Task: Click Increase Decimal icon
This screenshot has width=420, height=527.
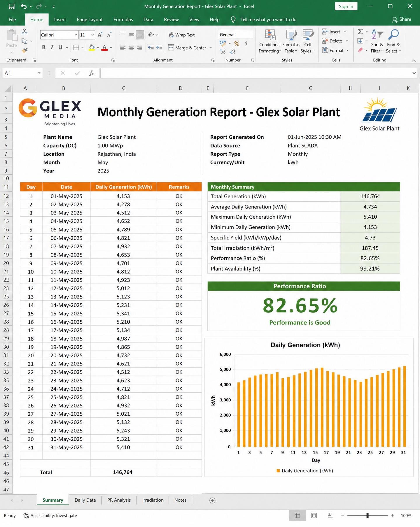Action: pyautogui.click(x=223, y=51)
